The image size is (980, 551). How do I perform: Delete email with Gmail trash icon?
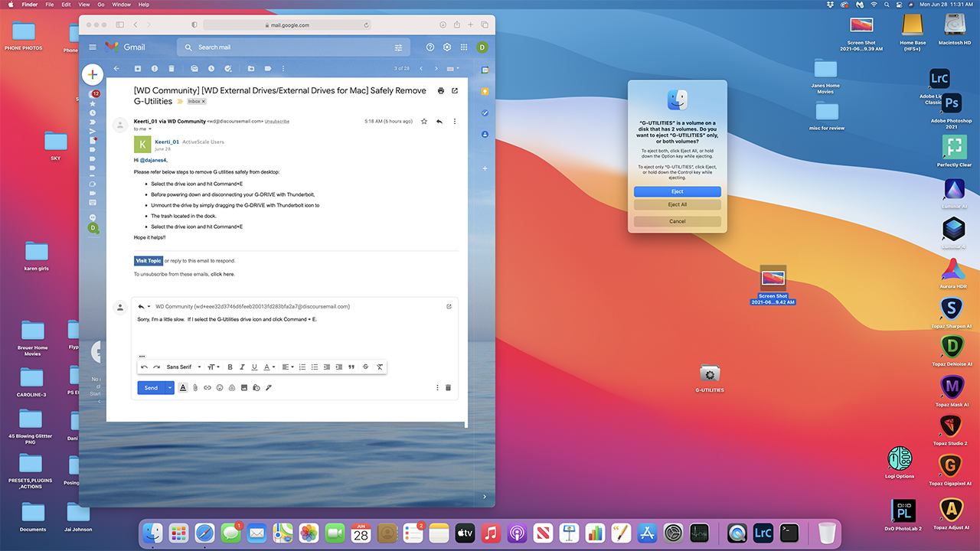pyautogui.click(x=171, y=69)
